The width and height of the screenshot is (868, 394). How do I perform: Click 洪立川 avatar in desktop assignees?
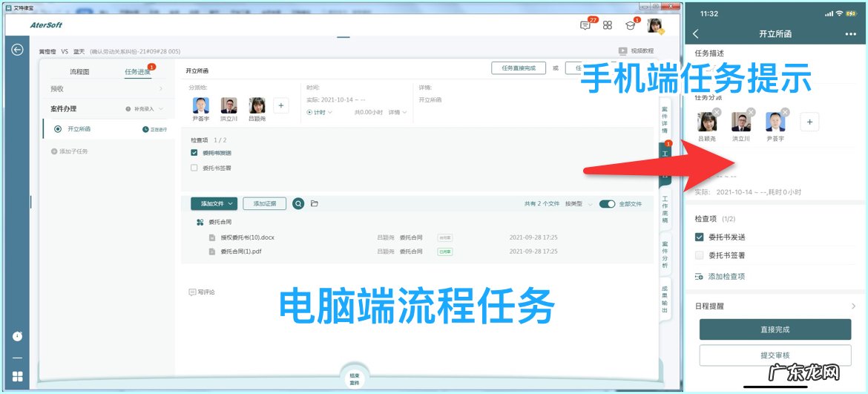click(229, 105)
